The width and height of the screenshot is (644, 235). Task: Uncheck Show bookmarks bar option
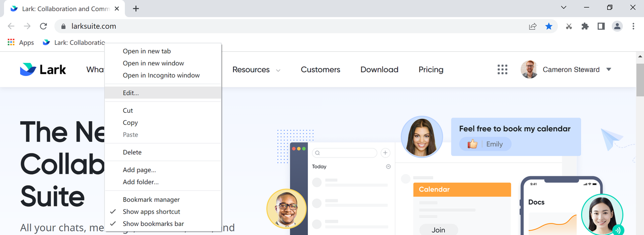click(x=153, y=224)
